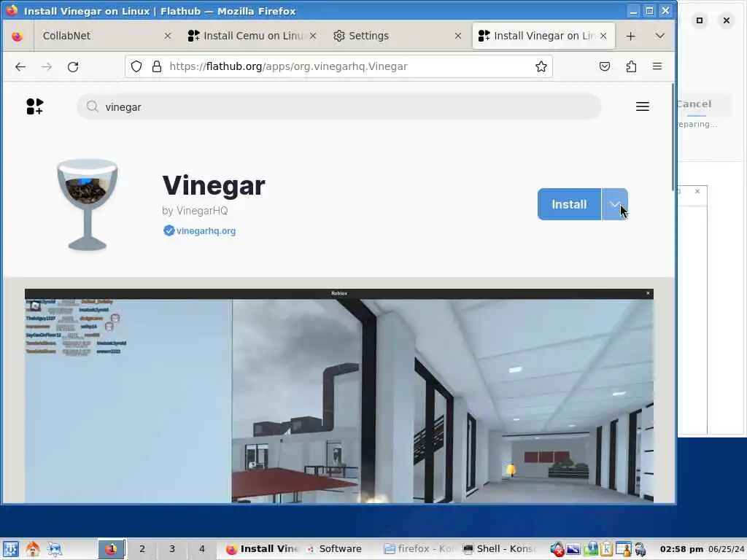View site security padlock info
The height and width of the screenshot is (560, 747).
pyautogui.click(x=156, y=66)
